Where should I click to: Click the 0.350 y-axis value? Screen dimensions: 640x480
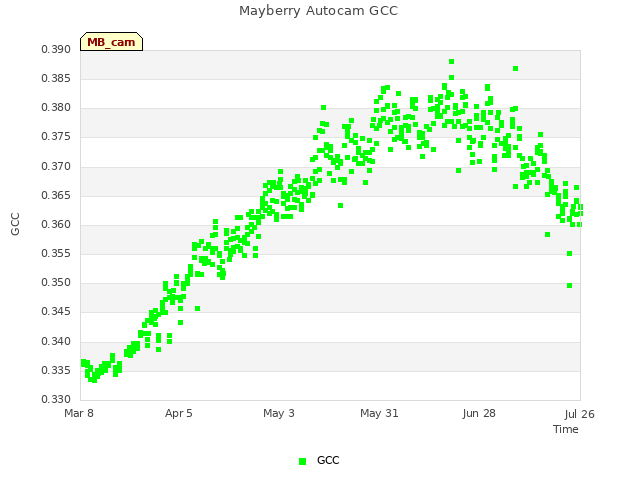(56, 282)
